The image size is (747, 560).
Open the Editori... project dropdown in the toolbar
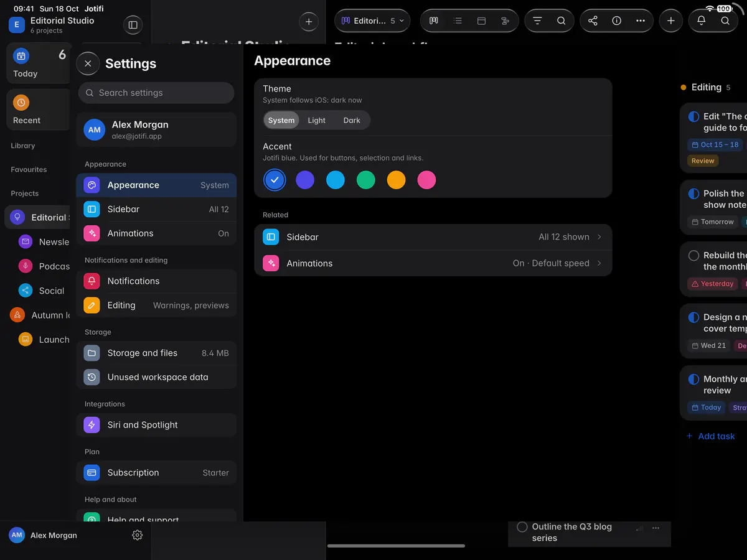pos(372,21)
